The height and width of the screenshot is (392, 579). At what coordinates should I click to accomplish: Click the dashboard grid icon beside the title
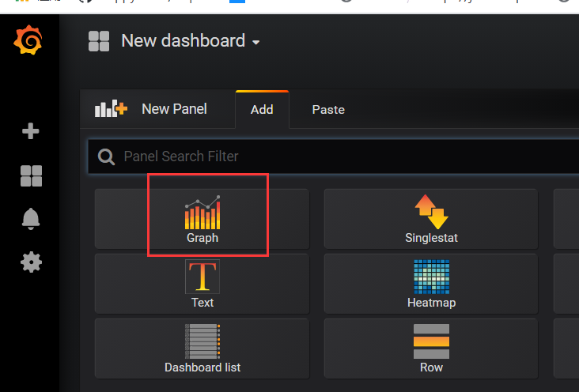[99, 41]
